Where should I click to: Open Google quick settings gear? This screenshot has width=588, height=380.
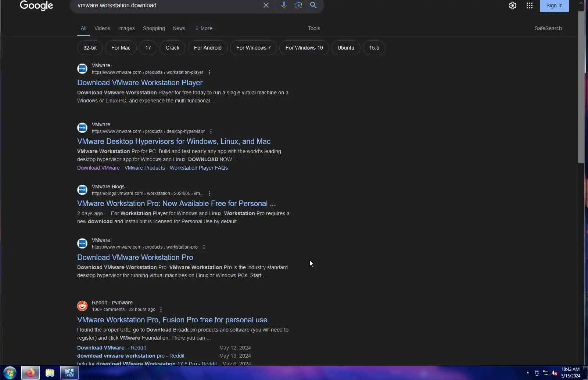click(513, 6)
